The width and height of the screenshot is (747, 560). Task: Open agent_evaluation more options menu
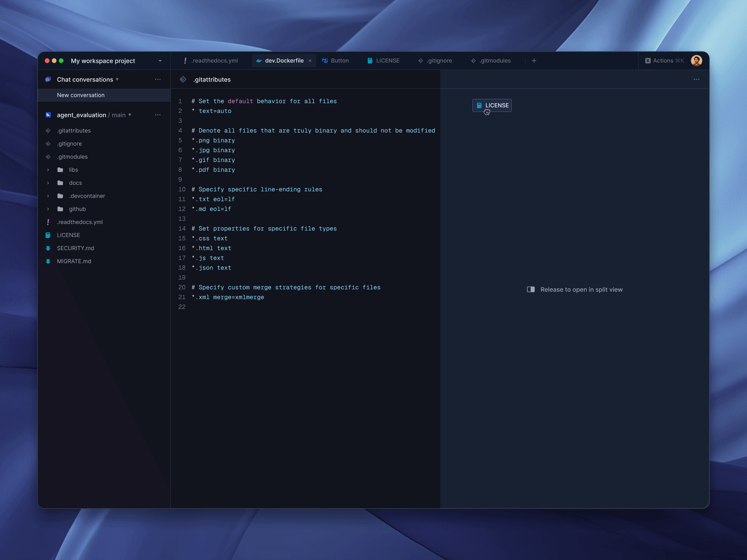[158, 115]
